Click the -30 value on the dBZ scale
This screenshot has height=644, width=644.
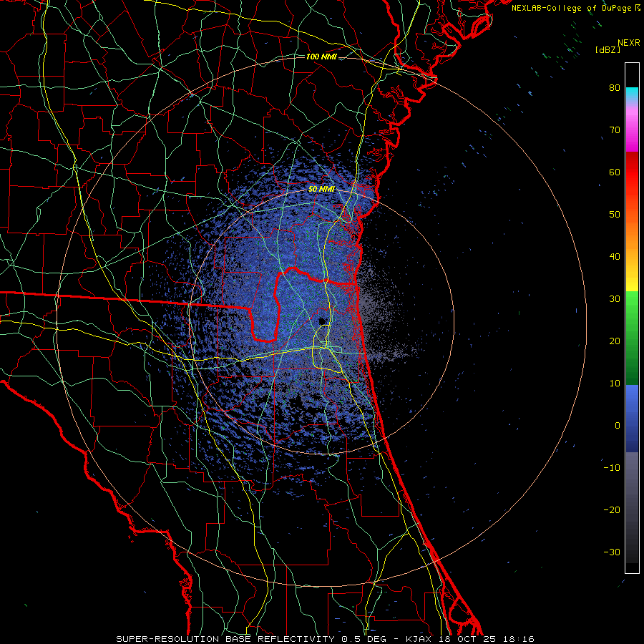coord(612,552)
